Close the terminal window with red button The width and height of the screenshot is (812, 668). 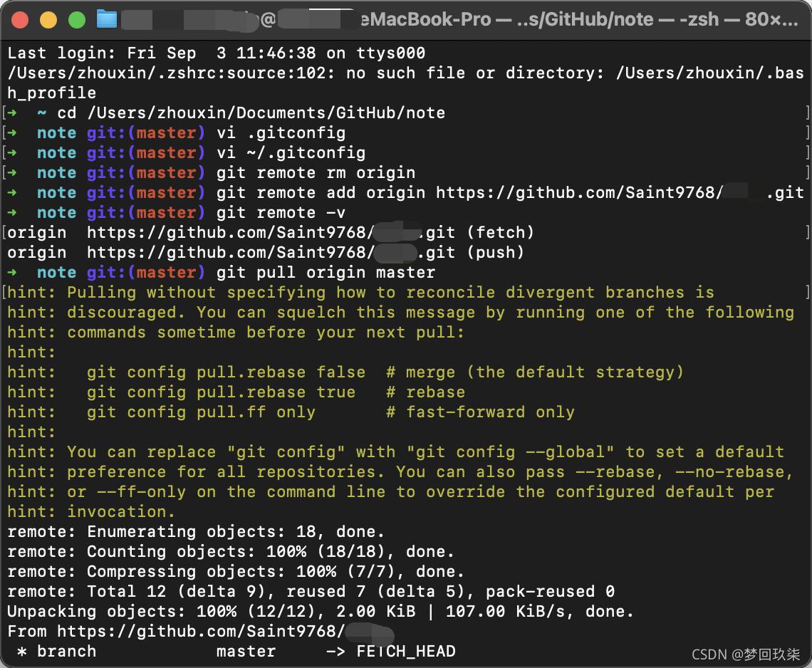20,20
